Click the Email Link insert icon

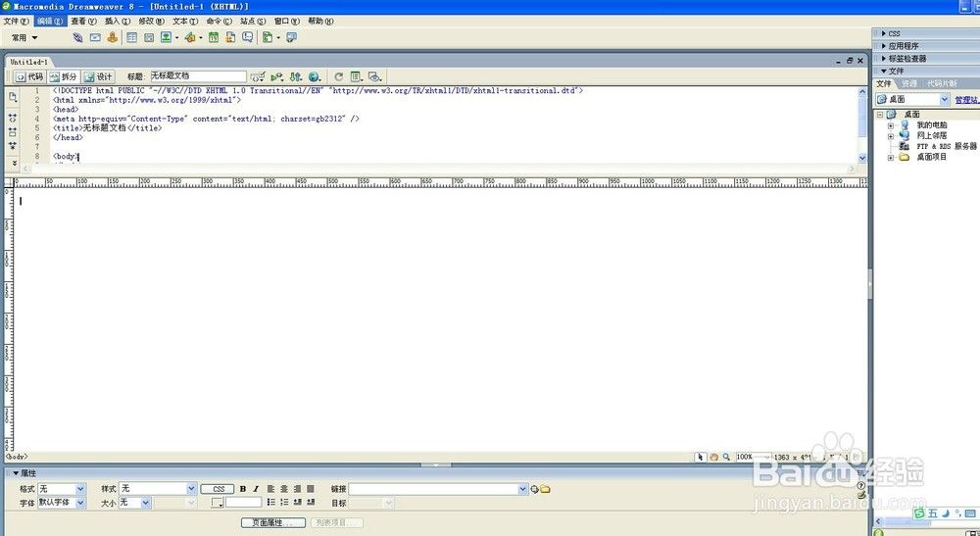point(95,37)
